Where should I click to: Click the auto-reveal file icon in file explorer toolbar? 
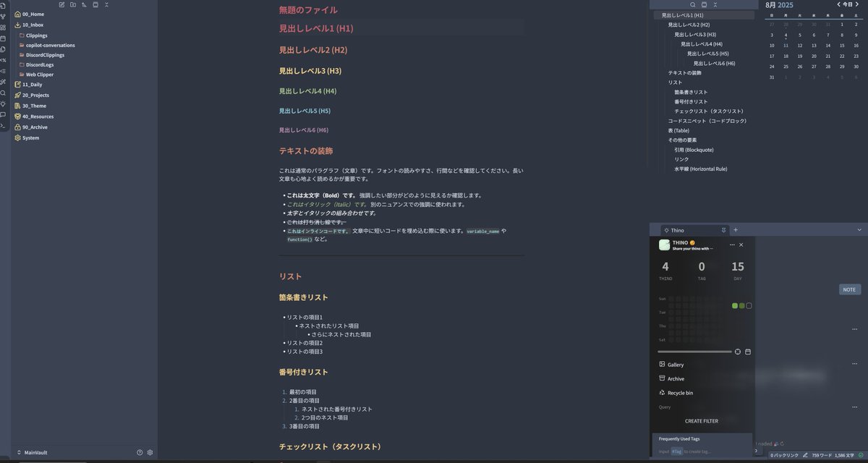[95, 4]
